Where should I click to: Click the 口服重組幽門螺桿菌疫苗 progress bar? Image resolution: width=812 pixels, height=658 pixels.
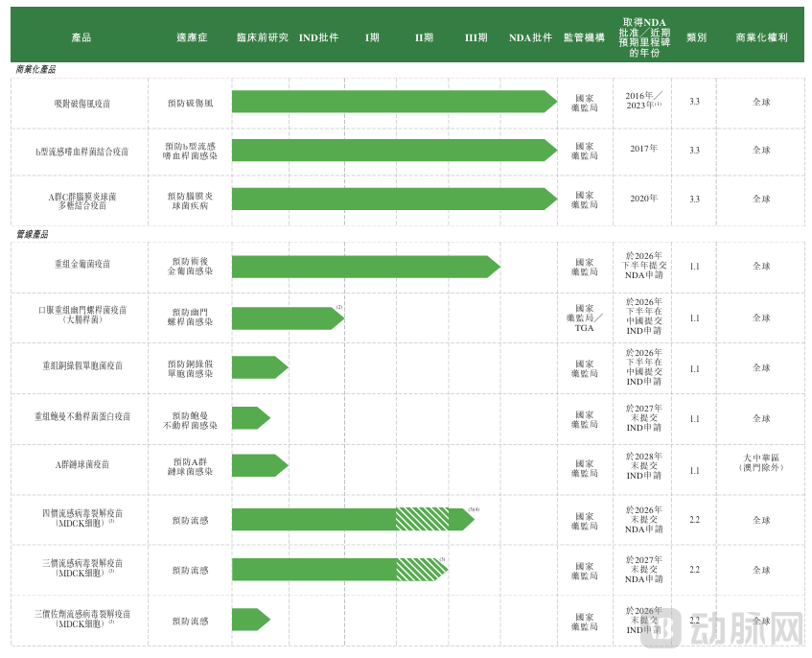pyautogui.click(x=288, y=318)
